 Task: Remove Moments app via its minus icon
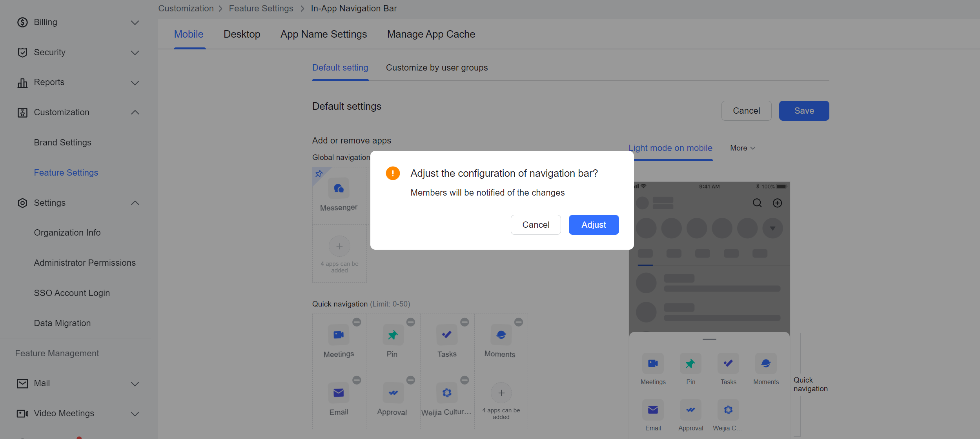click(519, 322)
